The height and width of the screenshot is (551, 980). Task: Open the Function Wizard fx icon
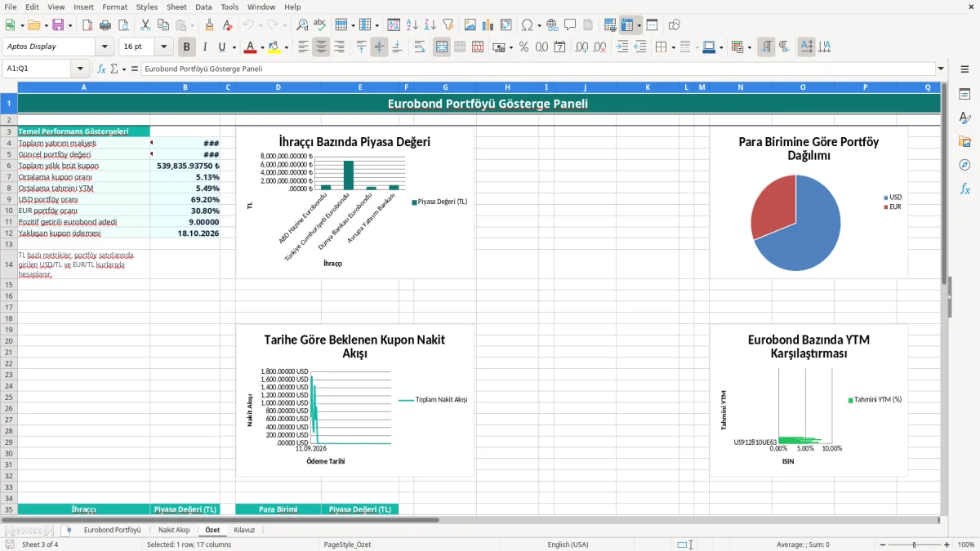tap(101, 69)
